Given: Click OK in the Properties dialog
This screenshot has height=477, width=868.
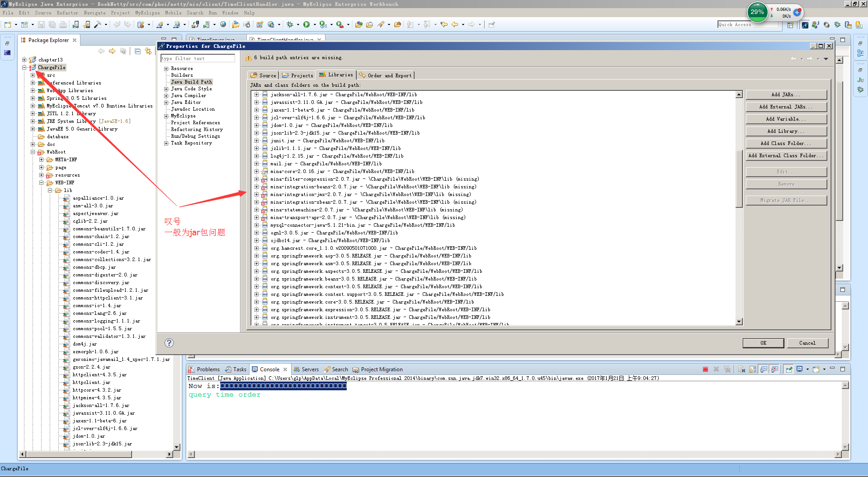Looking at the screenshot, I should [x=763, y=343].
